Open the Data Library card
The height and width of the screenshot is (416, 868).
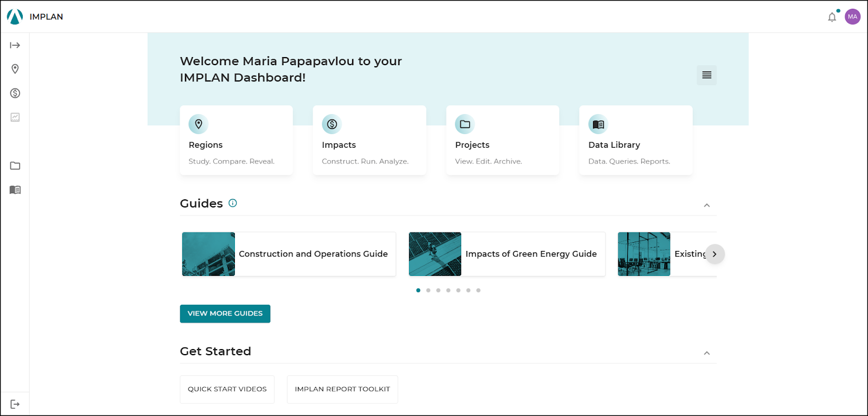click(635, 140)
